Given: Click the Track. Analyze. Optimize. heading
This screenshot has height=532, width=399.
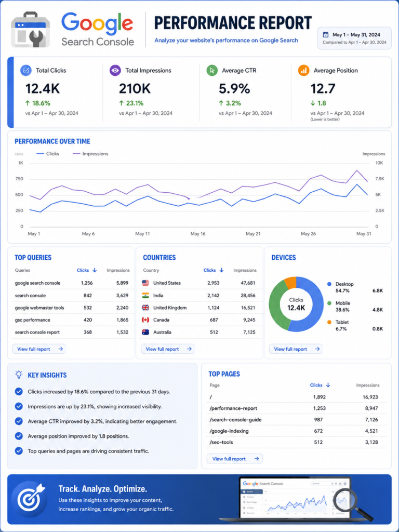Looking at the screenshot, I should (102, 488).
